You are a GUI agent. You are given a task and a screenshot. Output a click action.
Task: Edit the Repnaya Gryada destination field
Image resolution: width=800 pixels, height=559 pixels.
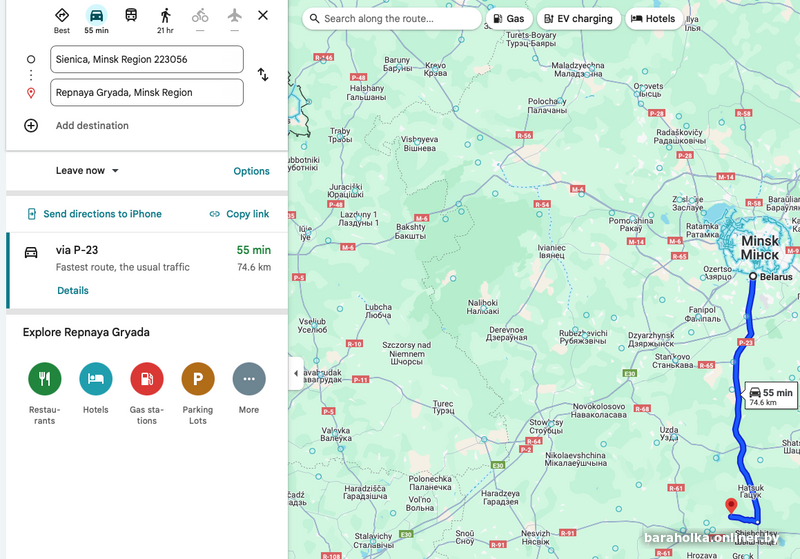[147, 92]
